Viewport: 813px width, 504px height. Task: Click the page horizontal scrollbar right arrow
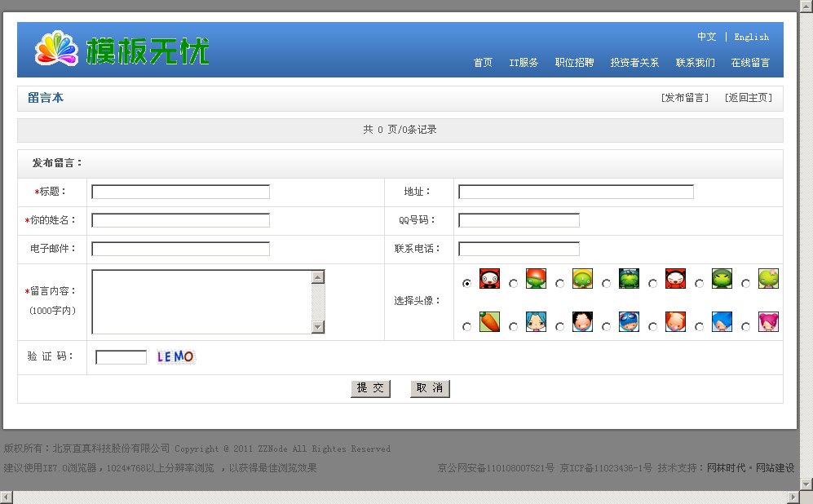793,497
